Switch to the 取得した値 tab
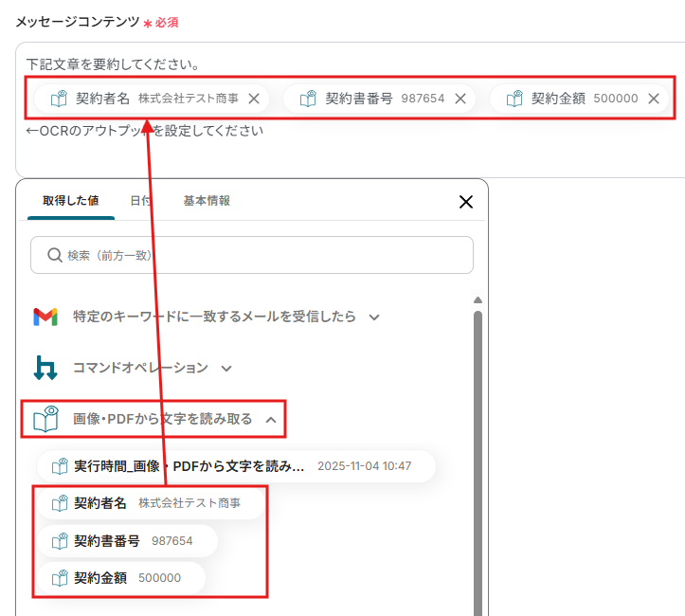 (x=71, y=201)
